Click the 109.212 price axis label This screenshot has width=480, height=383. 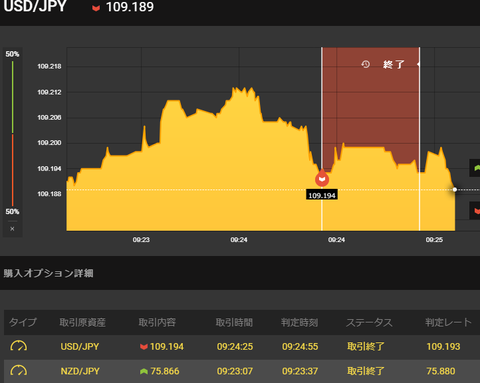[49, 92]
